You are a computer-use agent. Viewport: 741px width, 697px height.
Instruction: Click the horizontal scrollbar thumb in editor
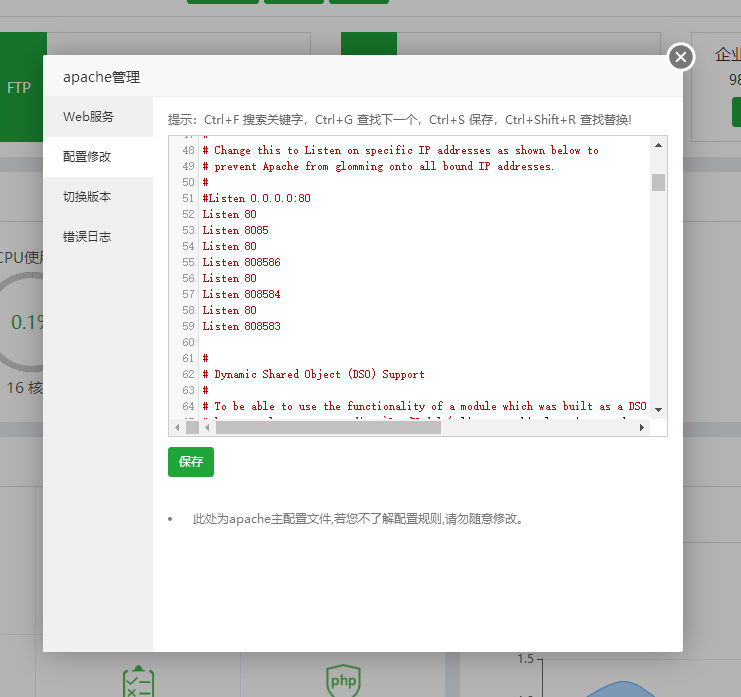click(328, 428)
